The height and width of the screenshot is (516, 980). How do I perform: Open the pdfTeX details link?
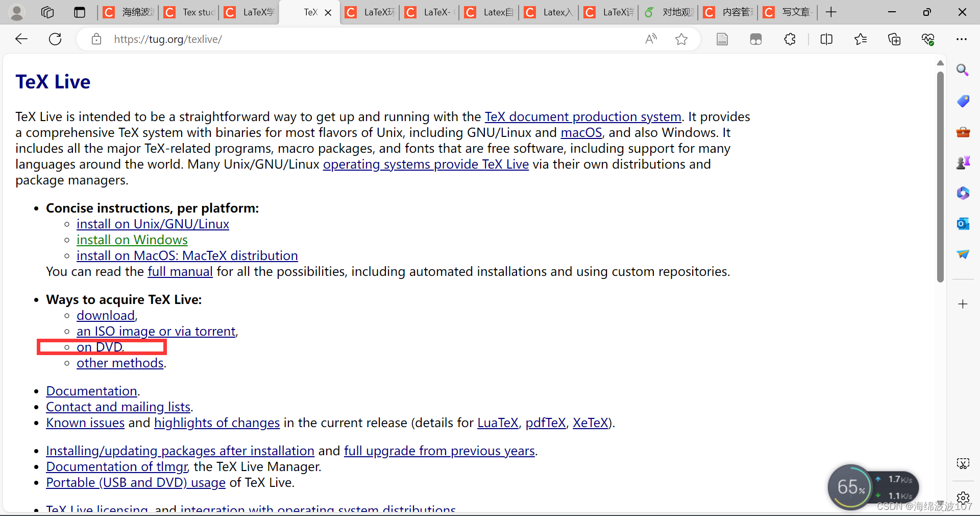click(x=546, y=423)
